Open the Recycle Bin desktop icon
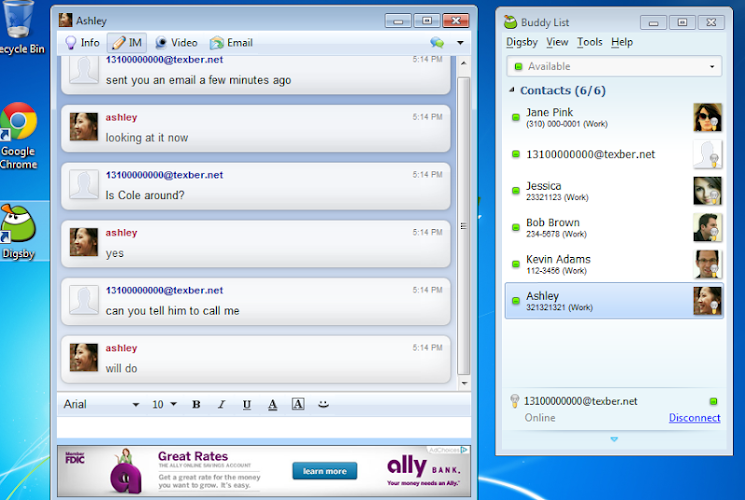745x500 pixels. tap(21, 28)
